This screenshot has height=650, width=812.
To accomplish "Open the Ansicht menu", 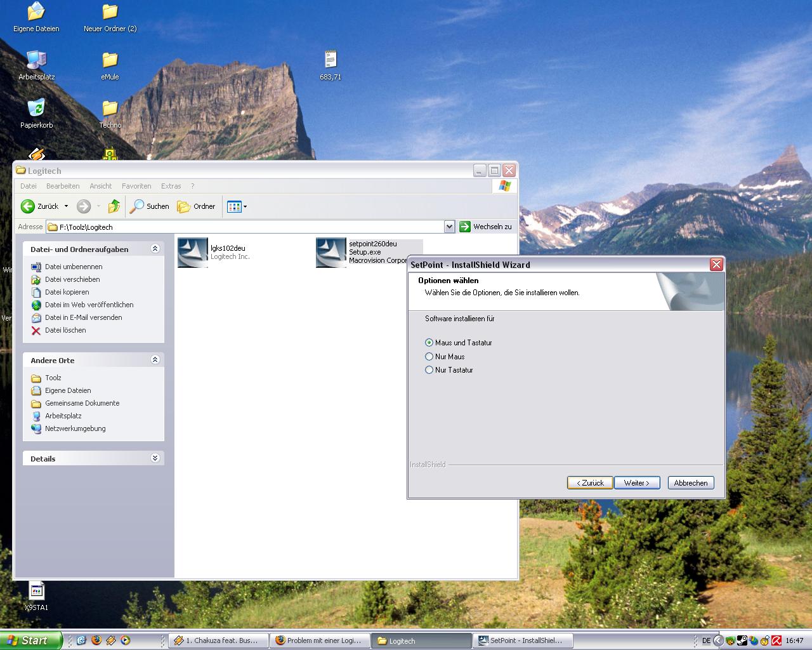I will click(x=100, y=186).
